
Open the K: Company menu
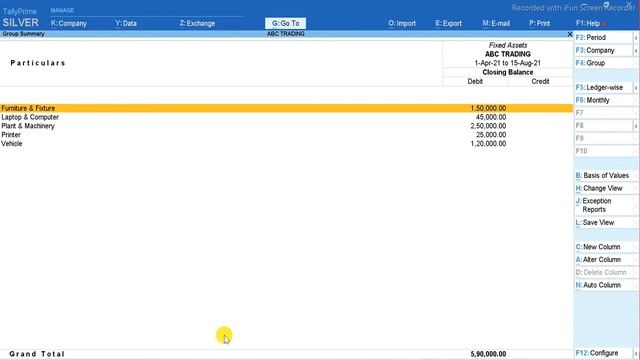point(69,23)
